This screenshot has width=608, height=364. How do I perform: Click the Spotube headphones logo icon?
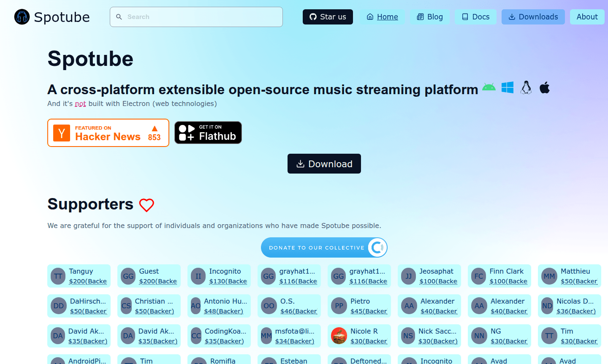(21, 17)
